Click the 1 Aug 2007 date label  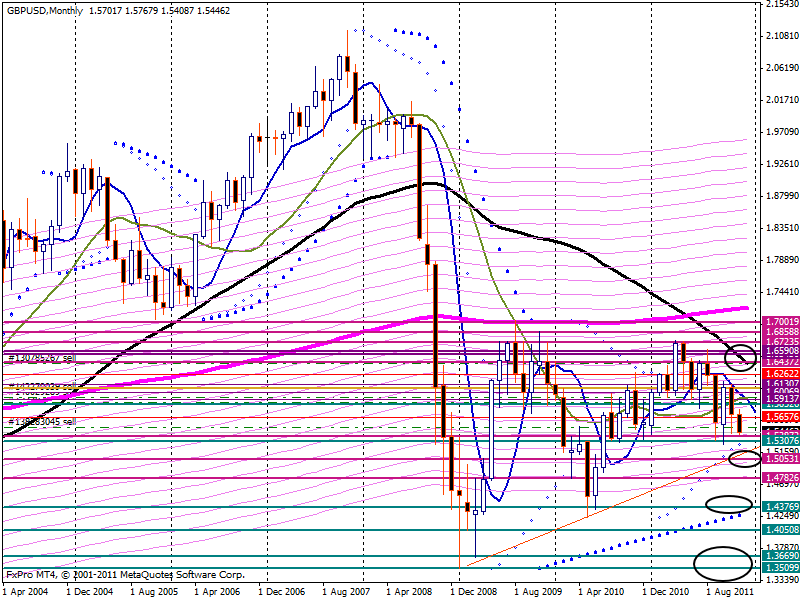point(345,592)
